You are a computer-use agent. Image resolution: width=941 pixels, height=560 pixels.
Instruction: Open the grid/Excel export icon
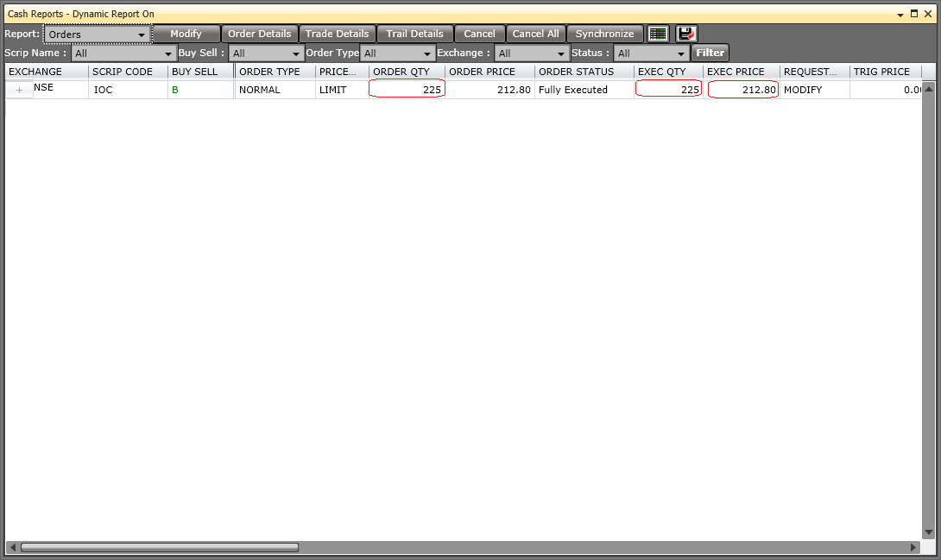[658, 34]
